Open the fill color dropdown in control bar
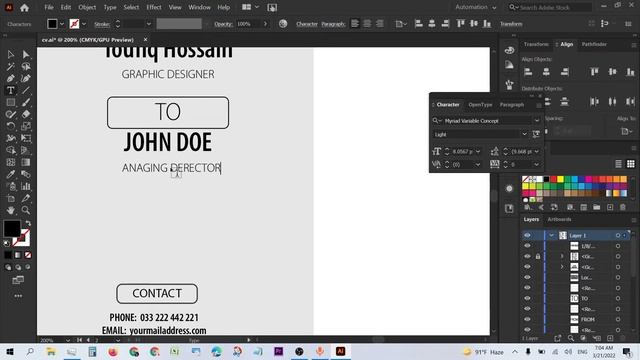The width and height of the screenshot is (640, 360). (x=62, y=24)
